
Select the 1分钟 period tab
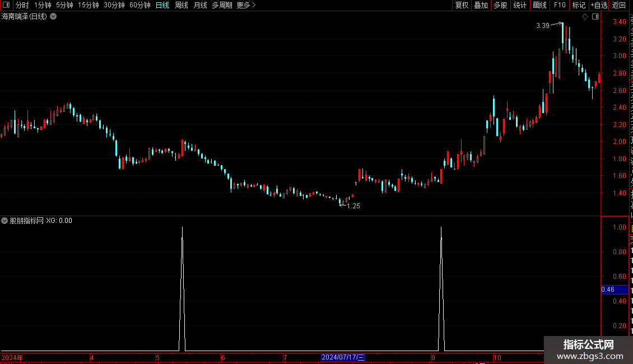pos(43,5)
